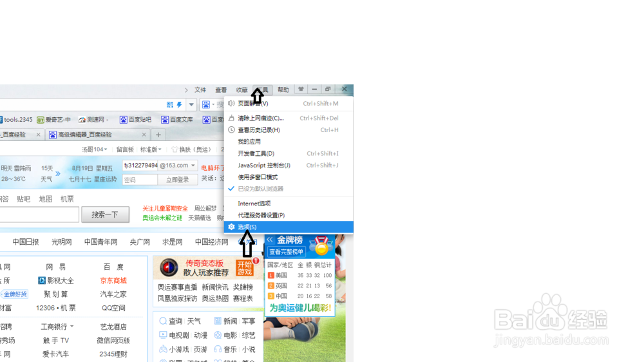Click the 立即登录 button
The image size is (644, 362).
click(178, 180)
